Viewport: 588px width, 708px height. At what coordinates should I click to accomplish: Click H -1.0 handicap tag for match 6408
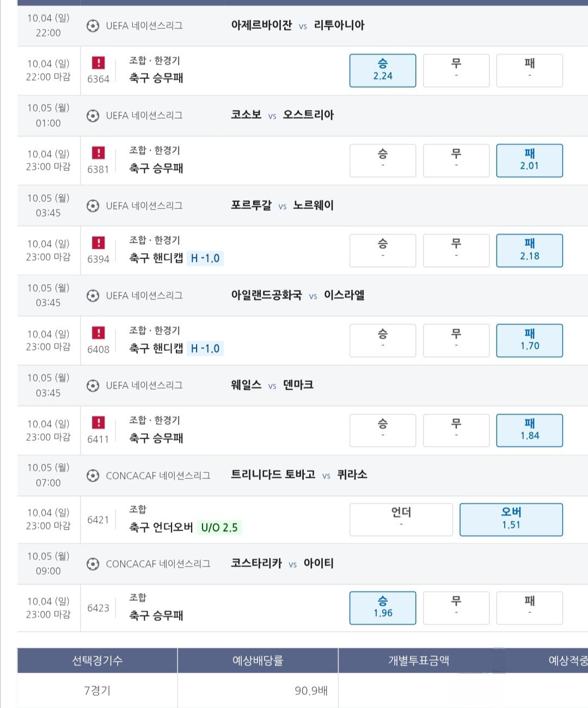pyautogui.click(x=205, y=348)
